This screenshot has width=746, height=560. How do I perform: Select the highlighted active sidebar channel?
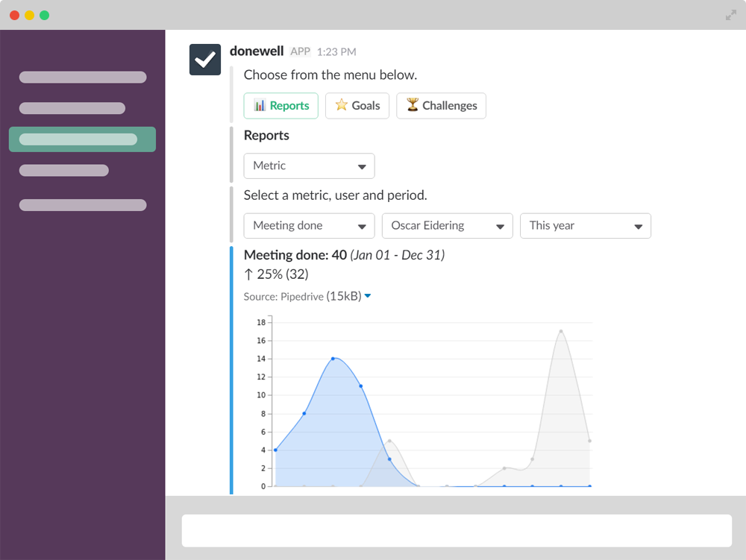(82, 139)
